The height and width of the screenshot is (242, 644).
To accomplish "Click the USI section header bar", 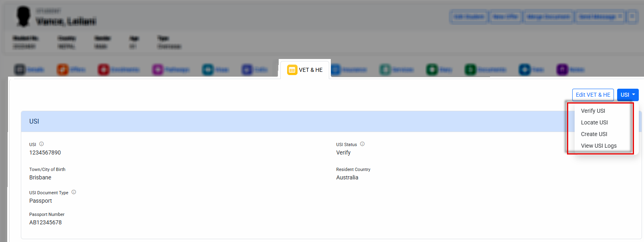I will (281, 121).
